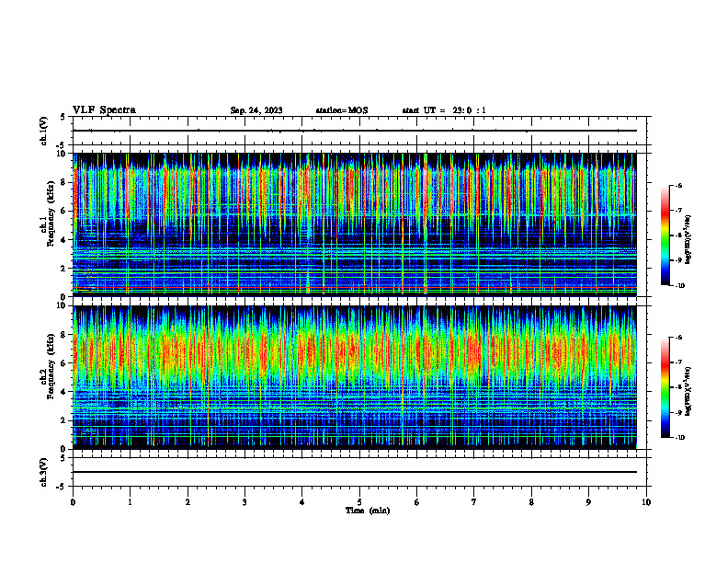Click the "-6" tick on ch.2 colorbar
This screenshot has height=563, width=728.
click(678, 338)
